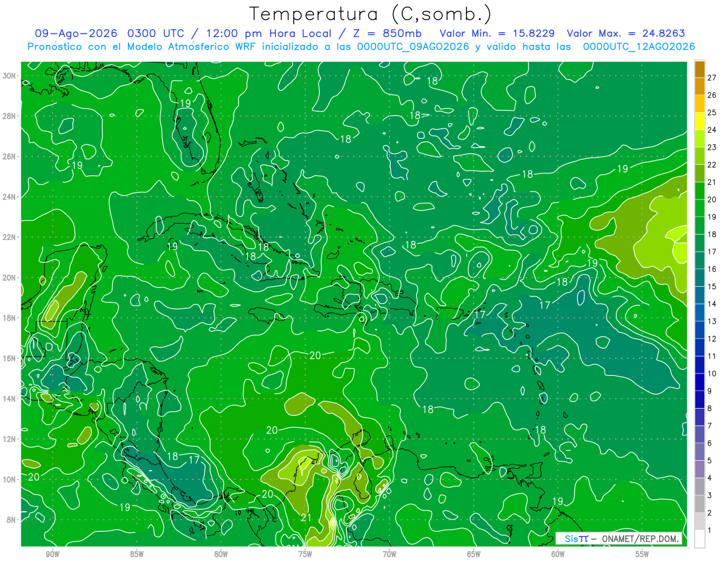Click color scale label 24
The width and height of the screenshot is (728, 562).
(712, 130)
